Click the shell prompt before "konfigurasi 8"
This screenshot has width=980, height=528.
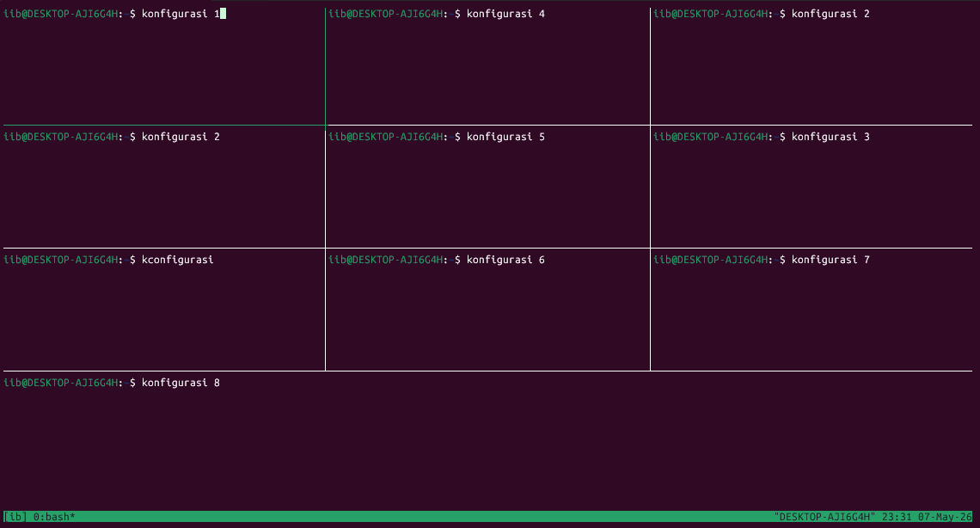(x=70, y=383)
